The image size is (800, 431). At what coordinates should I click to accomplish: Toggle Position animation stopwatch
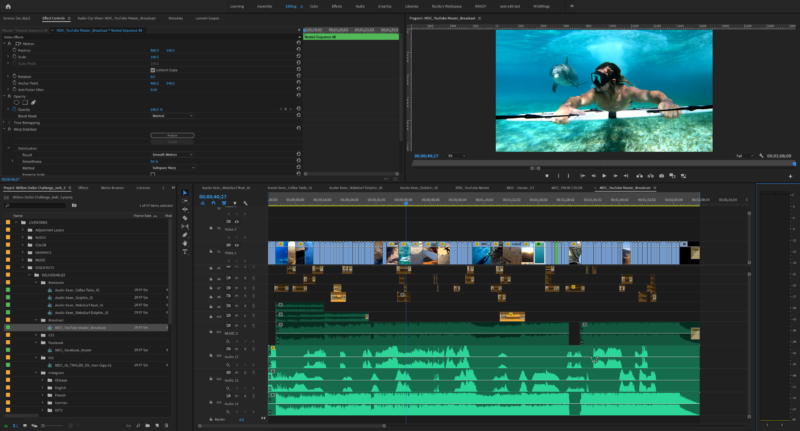pos(14,50)
